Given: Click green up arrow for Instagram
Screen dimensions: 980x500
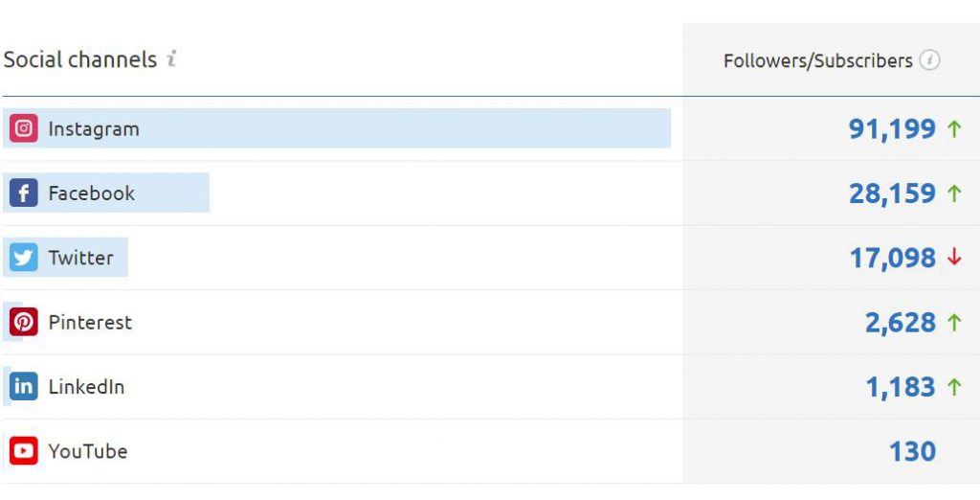Looking at the screenshot, I should (953, 129).
